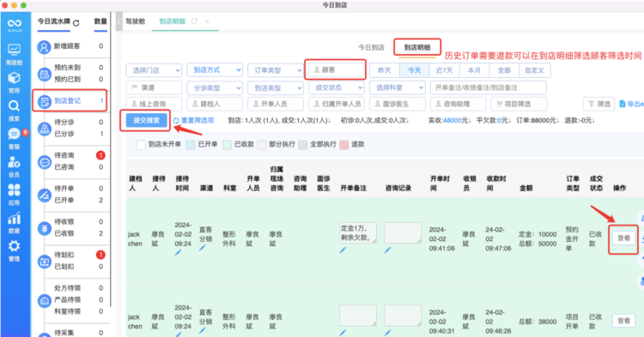Click the 分诊 icon beside 待分诊
644x337 pixels.
[44, 129]
